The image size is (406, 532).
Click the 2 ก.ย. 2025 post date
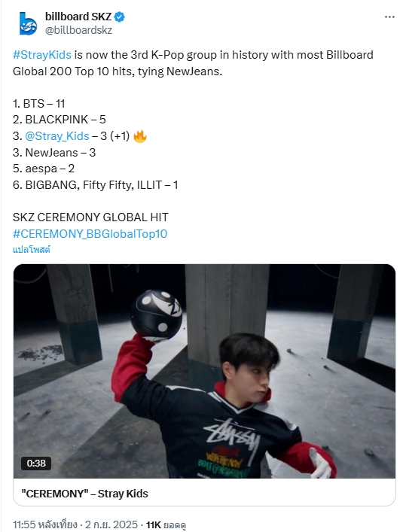click(x=111, y=524)
